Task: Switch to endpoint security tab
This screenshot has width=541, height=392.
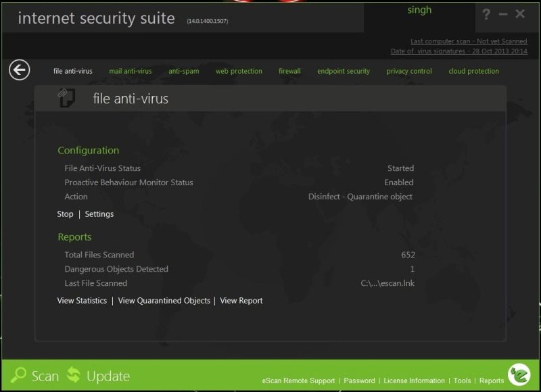Action: 344,71
